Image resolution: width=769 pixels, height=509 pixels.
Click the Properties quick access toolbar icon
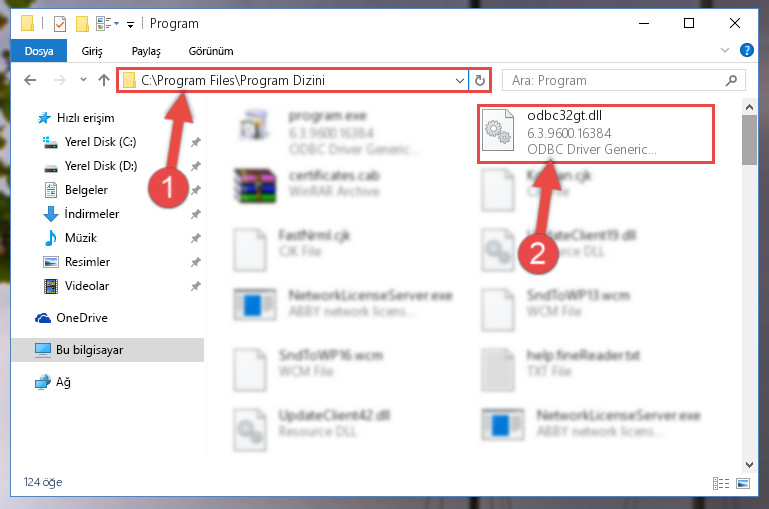pyautogui.click(x=59, y=23)
